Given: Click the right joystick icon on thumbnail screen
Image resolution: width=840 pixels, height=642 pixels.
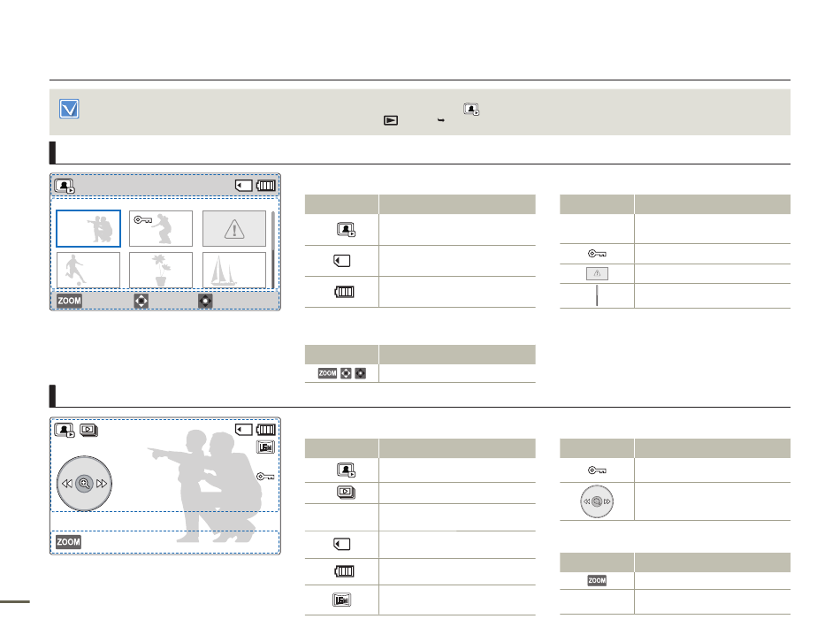Looking at the screenshot, I should [x=205, y=301].
